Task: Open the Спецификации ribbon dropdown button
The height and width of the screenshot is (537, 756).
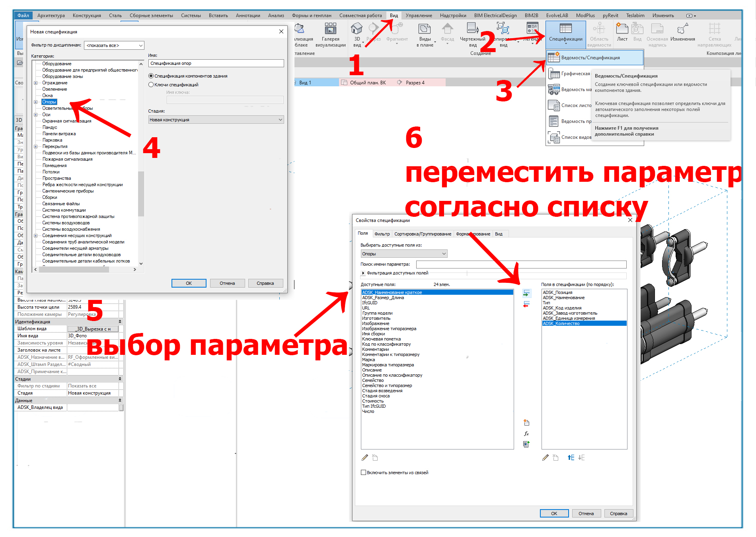Action: (565, 34)
